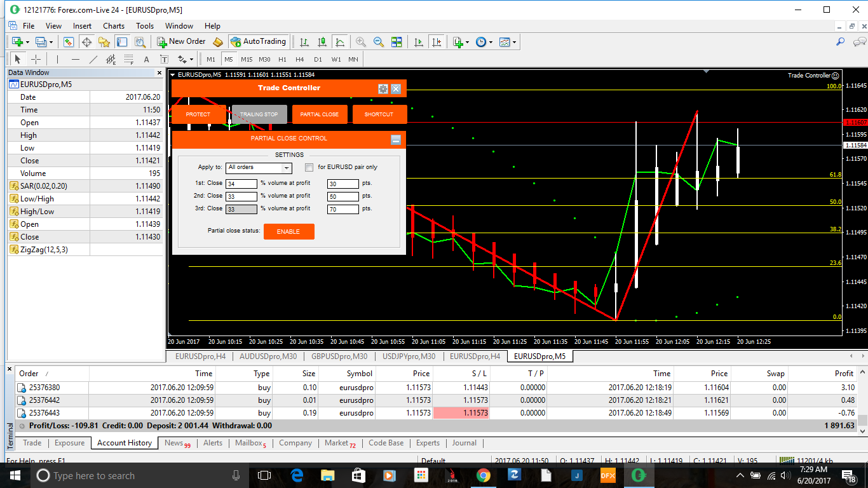Click the Tile Windows icon
868x488 pixels.
coord(397,42)
